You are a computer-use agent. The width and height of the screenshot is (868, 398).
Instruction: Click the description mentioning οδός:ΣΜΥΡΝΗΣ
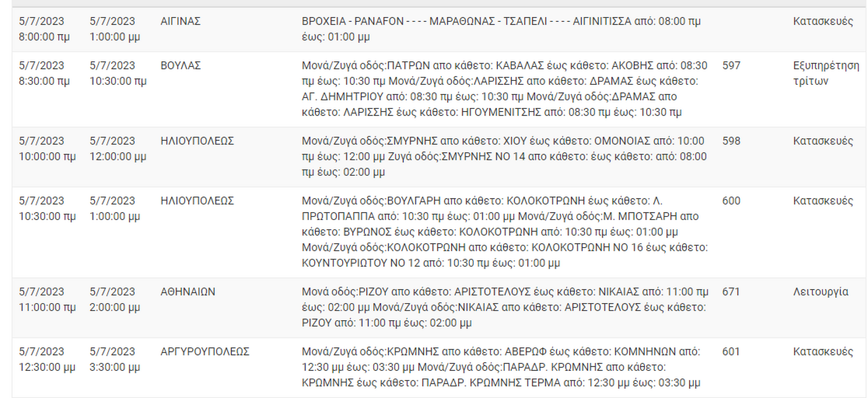pos(504,156)
